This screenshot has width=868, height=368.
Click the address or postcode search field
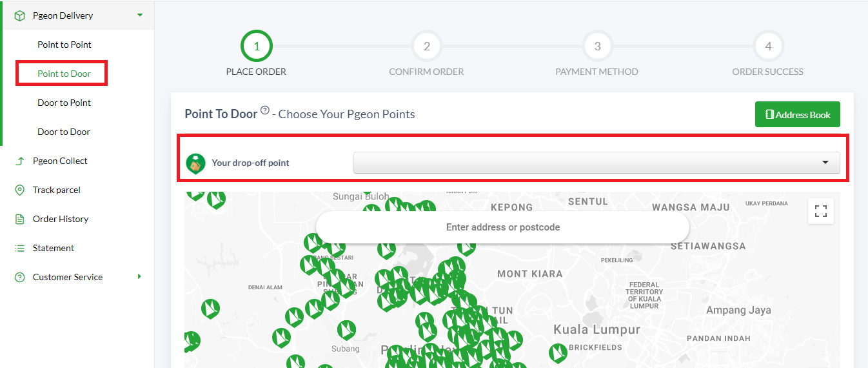tap(503, 227)
